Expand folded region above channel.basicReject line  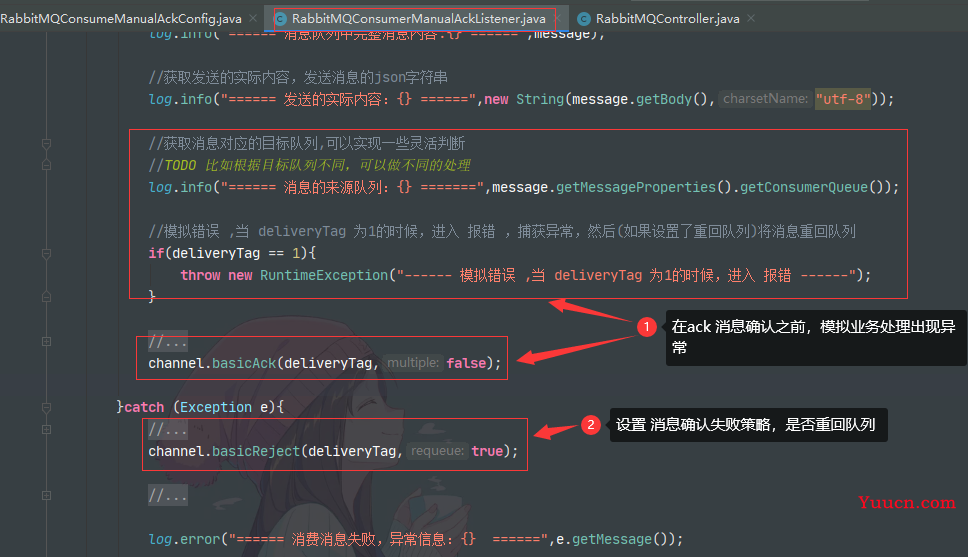(x=46, y=429)
